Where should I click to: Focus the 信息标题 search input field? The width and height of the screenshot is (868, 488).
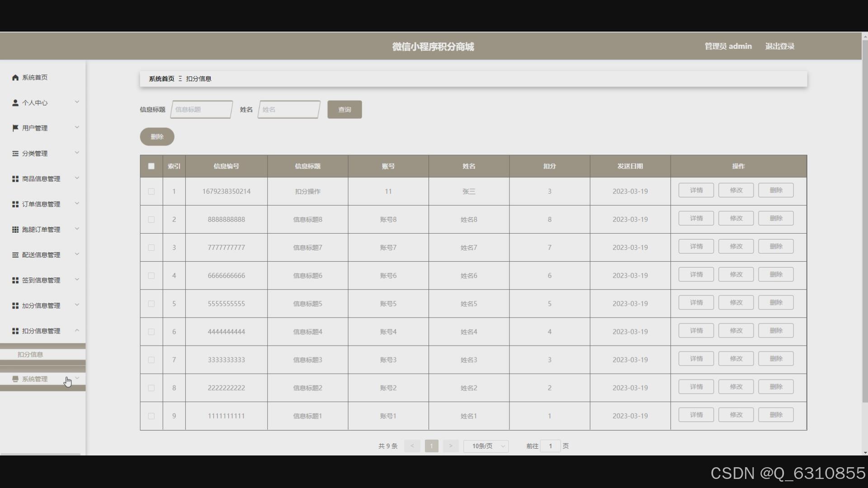click(202, 109)
